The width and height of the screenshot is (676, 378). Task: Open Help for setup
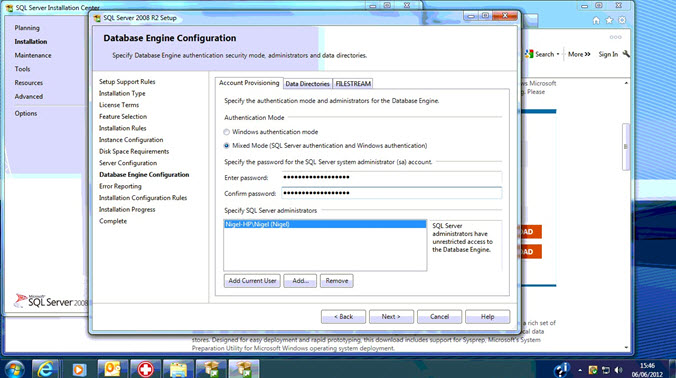tap(488, 316)
